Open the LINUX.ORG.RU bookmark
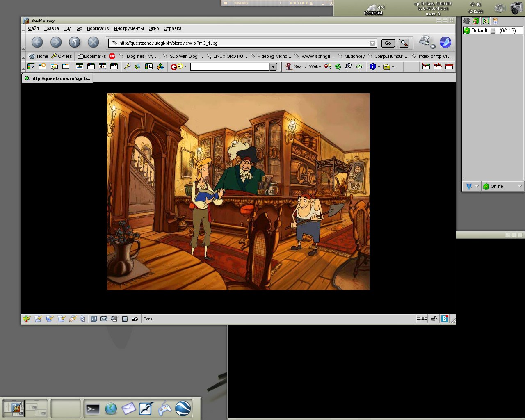This screenshot has width=525, height=420. coord(227,56)
